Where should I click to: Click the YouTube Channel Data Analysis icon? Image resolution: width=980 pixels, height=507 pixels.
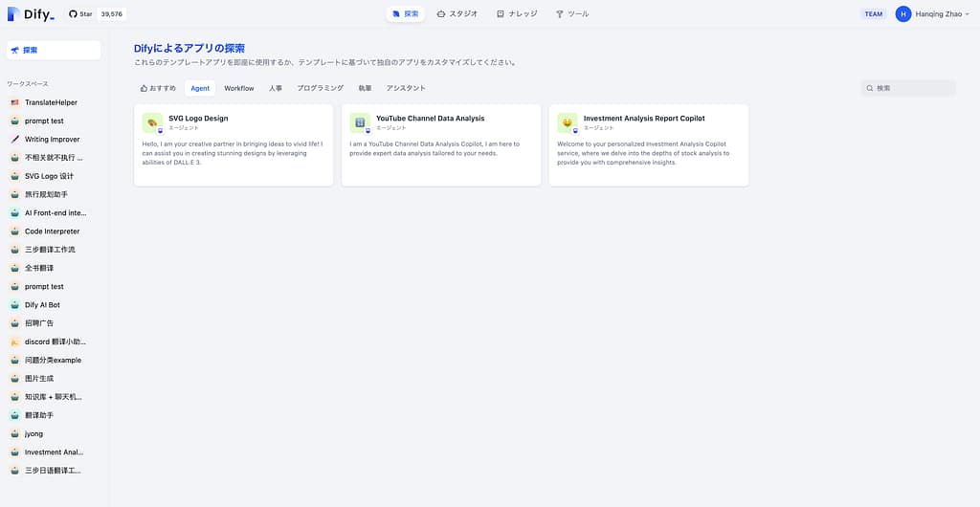click(x=360, y=122)
